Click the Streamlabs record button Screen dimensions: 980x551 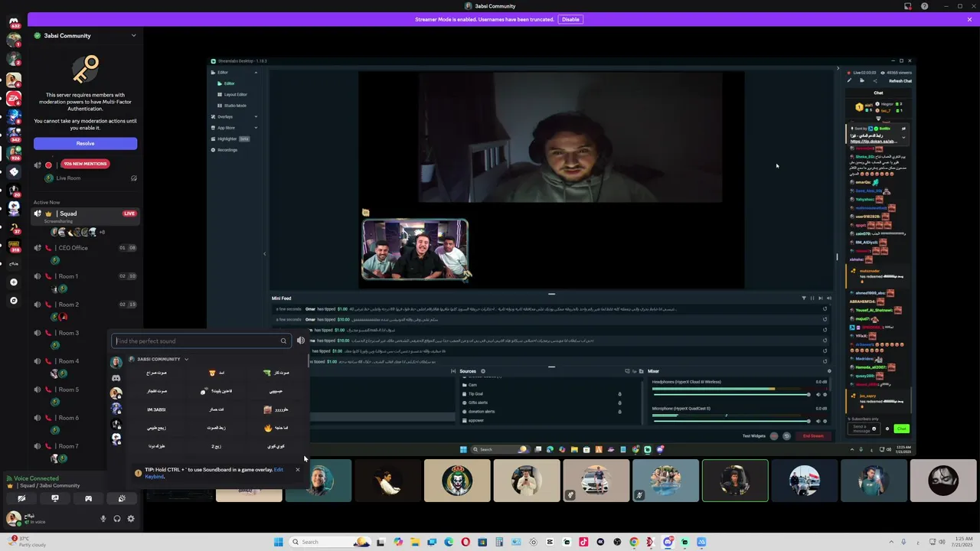click(774, 436)
